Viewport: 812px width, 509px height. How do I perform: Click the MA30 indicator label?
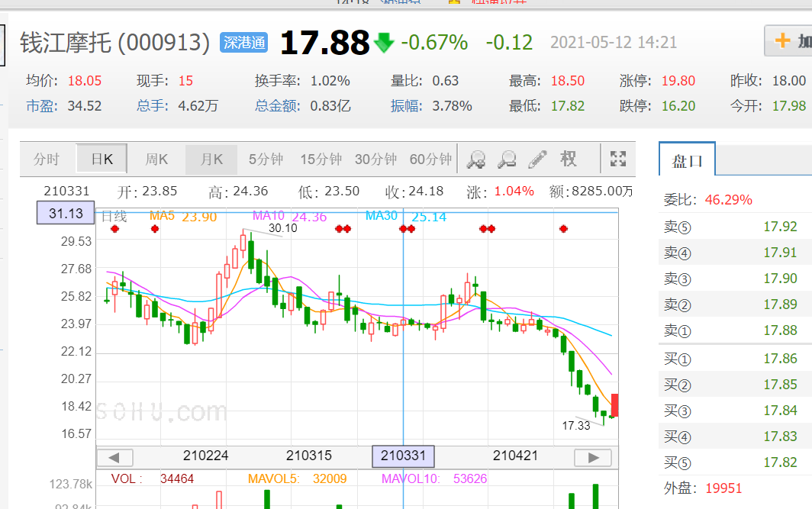[x=381, y=215]
